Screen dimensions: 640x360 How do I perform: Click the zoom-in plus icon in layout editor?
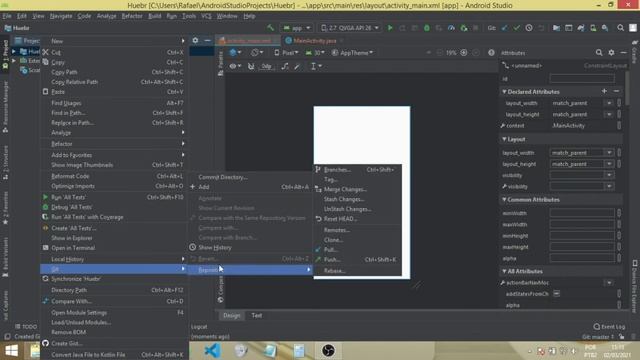point(464,53)
